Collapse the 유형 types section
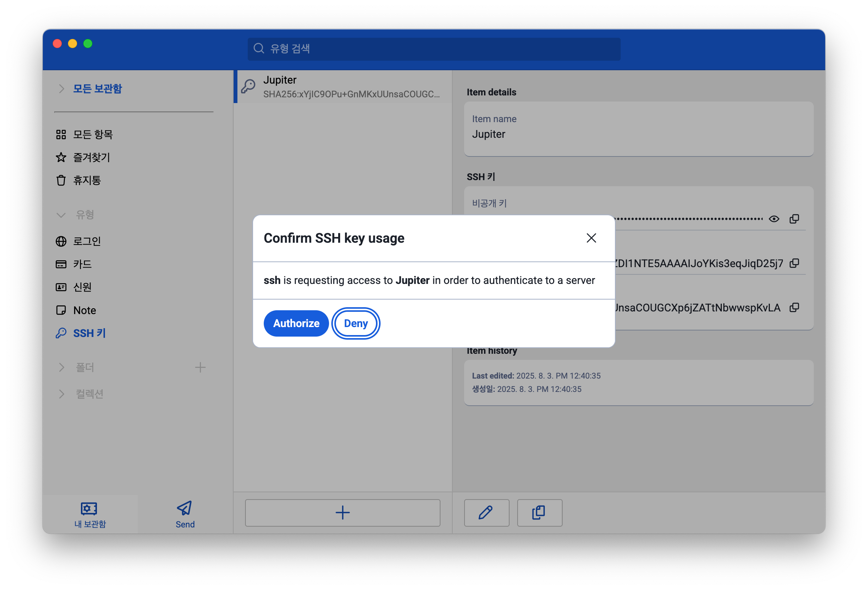This screenshot has height=590, width=868. point(61,215)
